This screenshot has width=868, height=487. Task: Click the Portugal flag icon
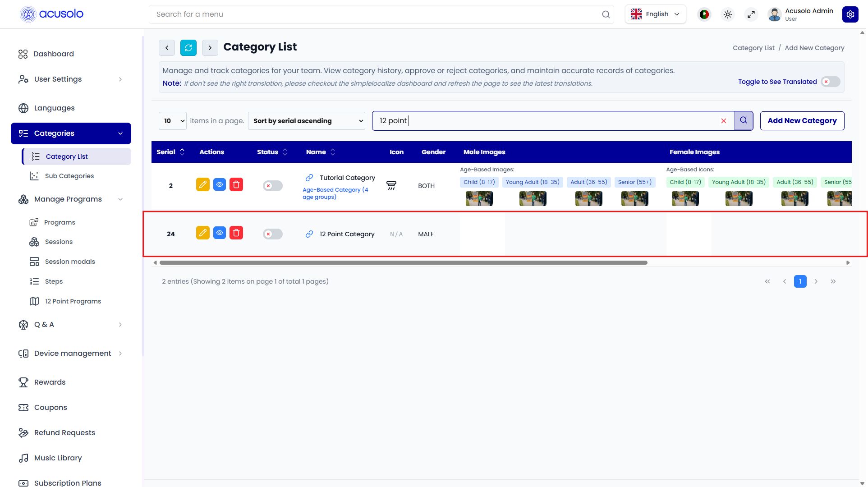[x=704, y=14]
